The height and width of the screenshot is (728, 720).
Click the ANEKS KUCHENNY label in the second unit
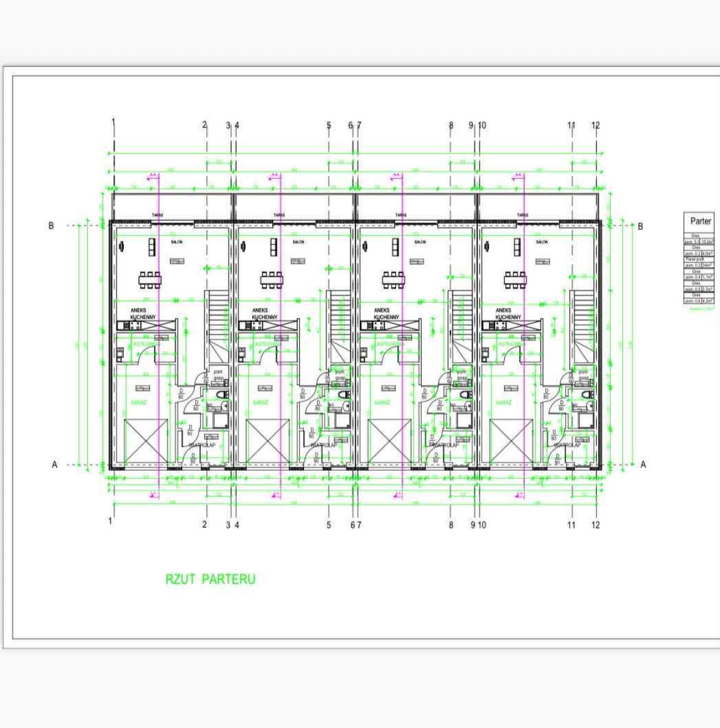pyautogui.click(x=264, y=314)
